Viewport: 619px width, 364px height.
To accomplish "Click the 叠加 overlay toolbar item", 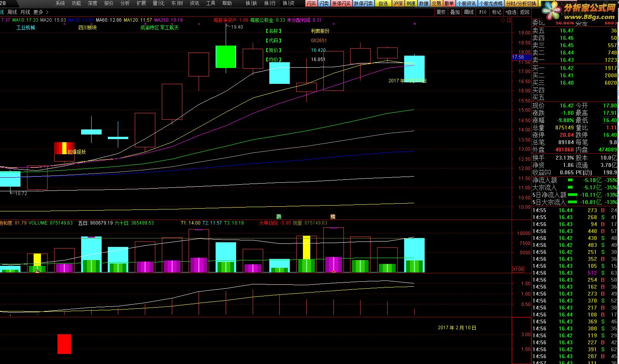I will point(455,12).
